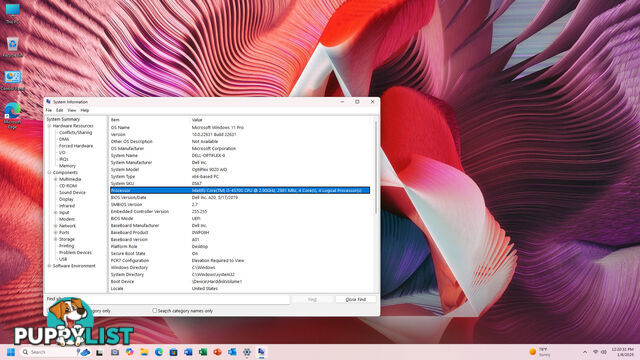
Task: Launch Word from the taskbar
Action: click(188, 352)
